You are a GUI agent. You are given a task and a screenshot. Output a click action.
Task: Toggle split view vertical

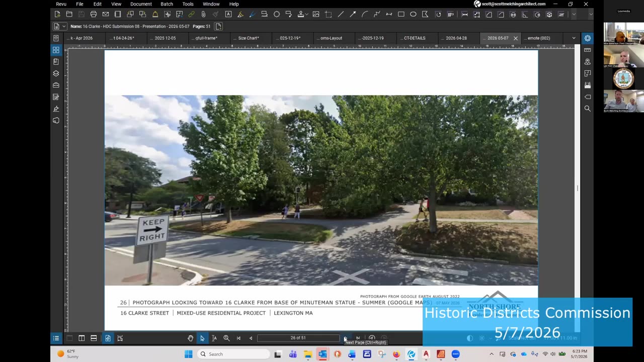tap(82, 338)
